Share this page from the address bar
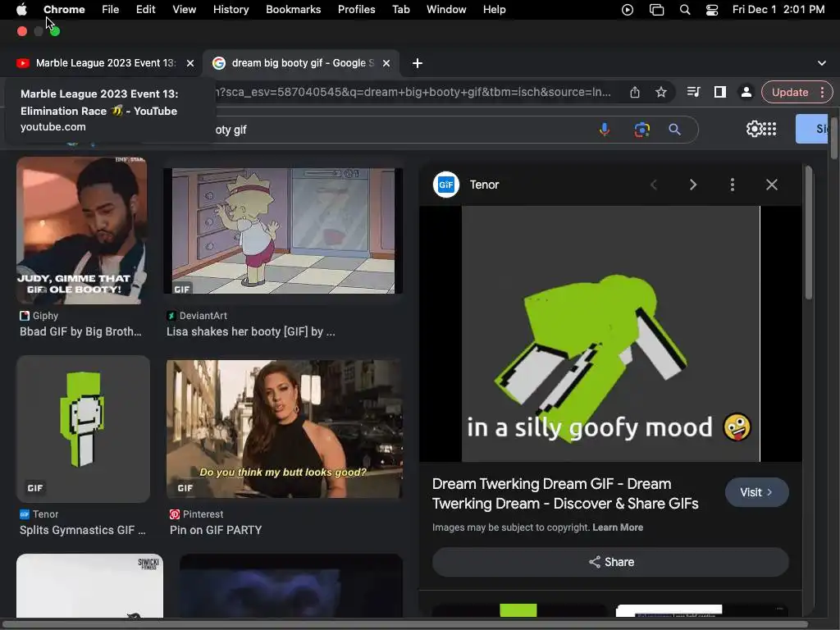Viewport: 840px width, 630px height. tap(635, 92)
